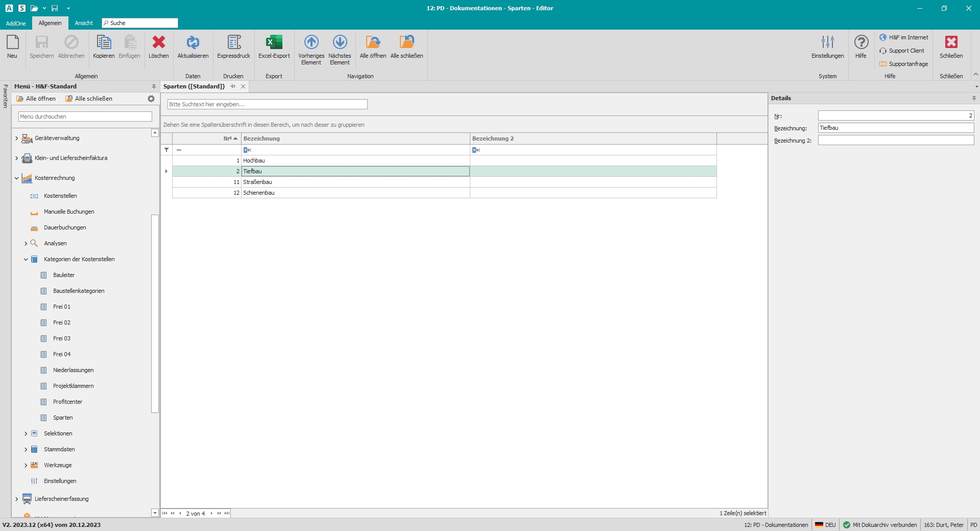Click the Bezeichnung 2 input field

point(895,141)
